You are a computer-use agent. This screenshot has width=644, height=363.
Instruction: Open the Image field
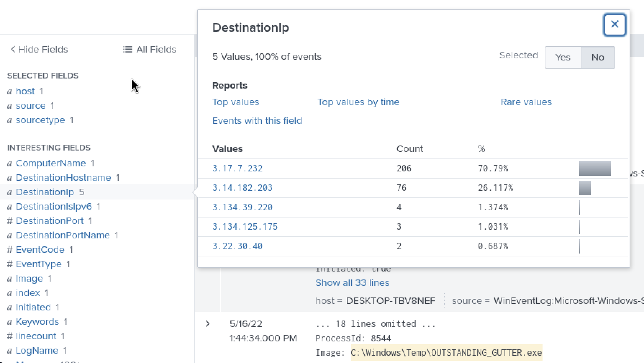point(29,278)
